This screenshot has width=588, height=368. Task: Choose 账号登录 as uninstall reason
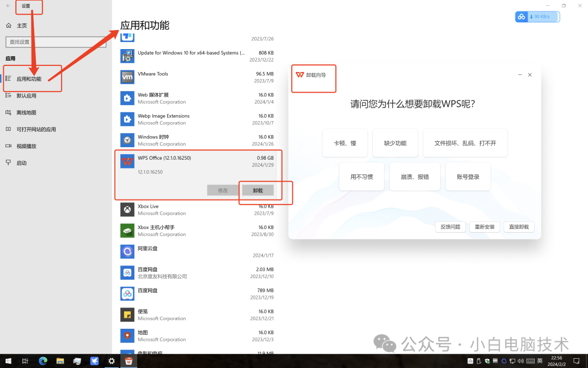[468, 177]
